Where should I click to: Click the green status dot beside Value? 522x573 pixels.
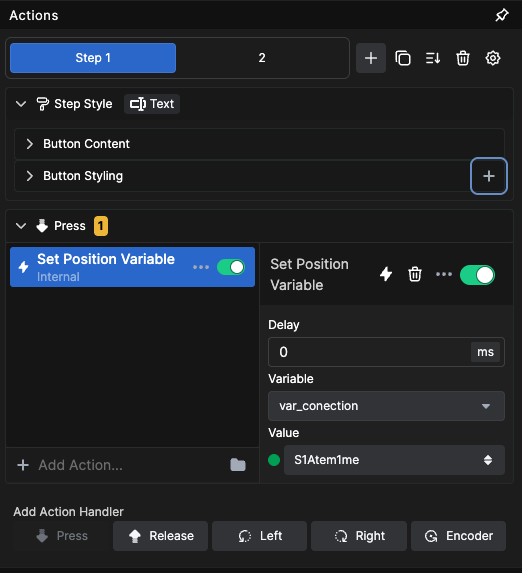click(274, 460)
